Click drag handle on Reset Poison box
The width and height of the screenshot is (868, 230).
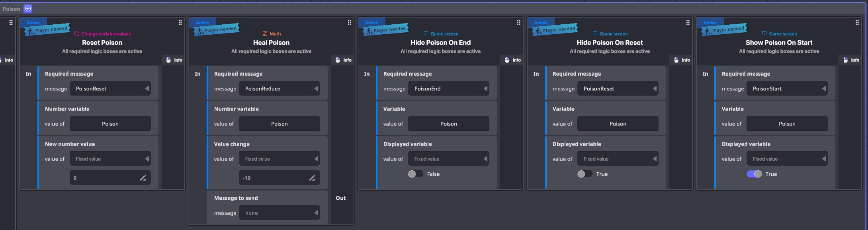coord(180,23)
